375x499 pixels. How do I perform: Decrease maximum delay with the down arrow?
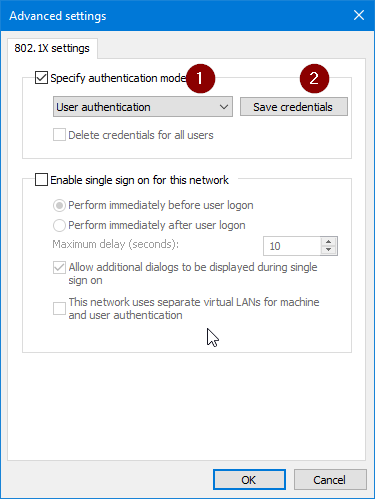coord(329,250)
